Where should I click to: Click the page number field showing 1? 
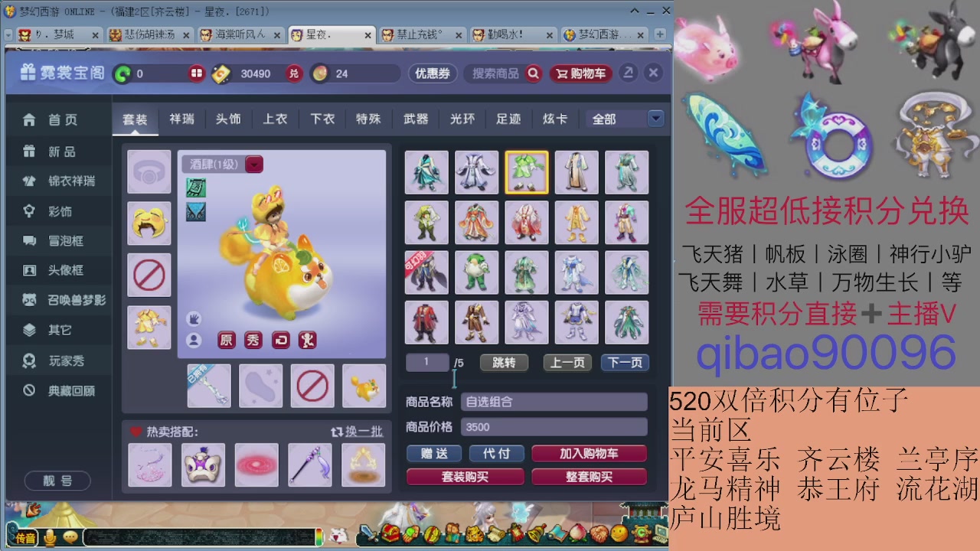point(427,362)
